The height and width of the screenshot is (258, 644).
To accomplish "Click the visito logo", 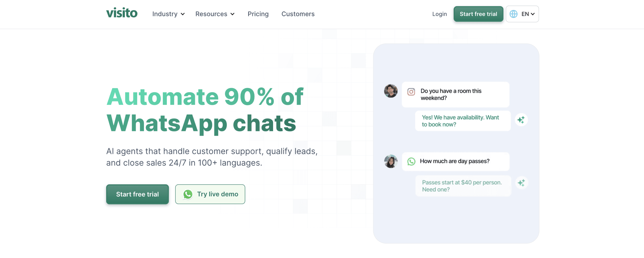I will click(x=122, y=13).
